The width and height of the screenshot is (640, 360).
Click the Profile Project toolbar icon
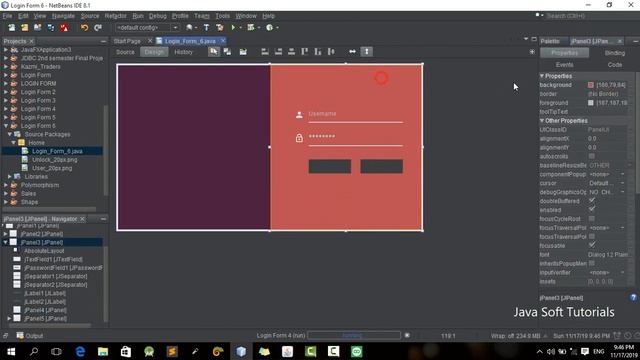tap(269, 27)
